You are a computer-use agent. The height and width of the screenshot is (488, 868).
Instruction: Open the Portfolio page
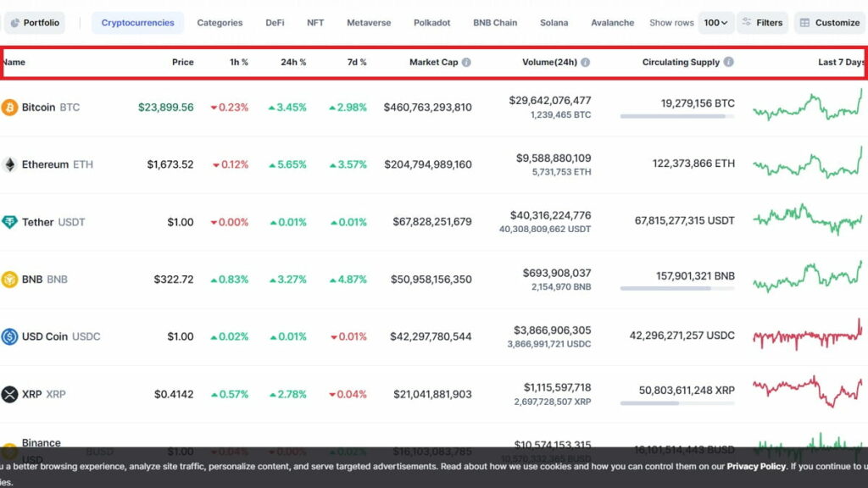click(x=35, y=23)
